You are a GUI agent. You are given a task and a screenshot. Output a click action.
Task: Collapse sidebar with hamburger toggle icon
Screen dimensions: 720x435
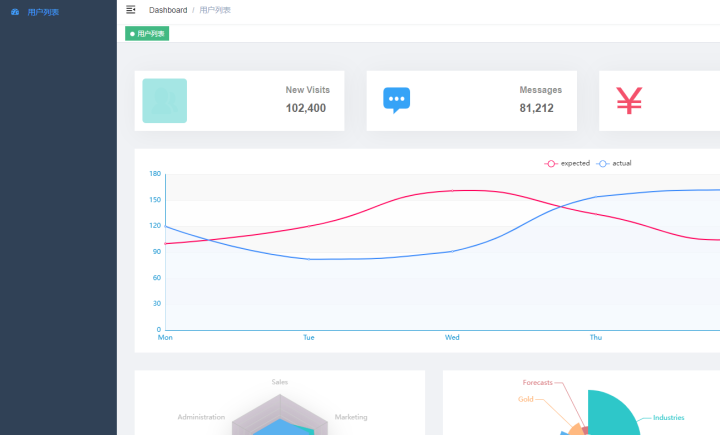point(130,10)
